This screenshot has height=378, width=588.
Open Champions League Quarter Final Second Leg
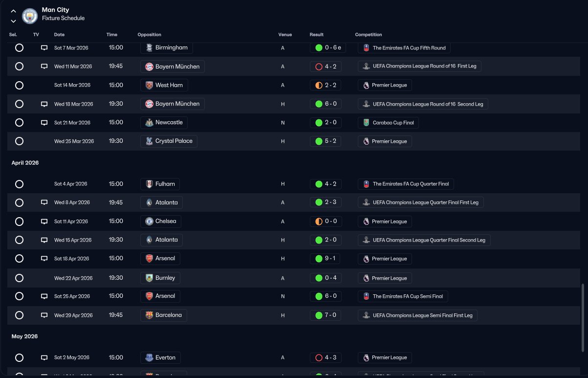(x=424, y=240)
